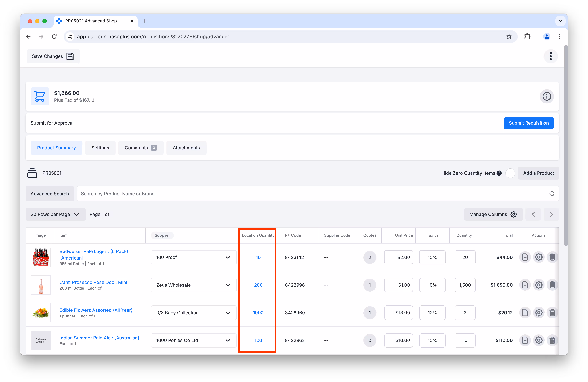This screenshot has width=588, height=382.
Task: Click the search magnifier icon
Action: [x=552, y=194]
